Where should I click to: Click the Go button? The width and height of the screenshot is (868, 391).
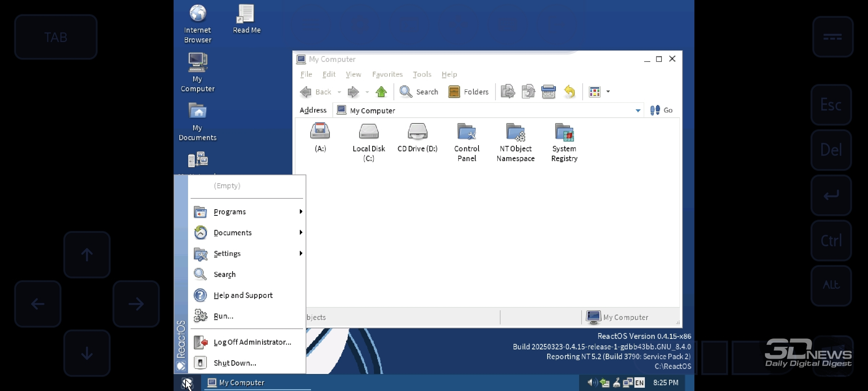pos(661,110)
